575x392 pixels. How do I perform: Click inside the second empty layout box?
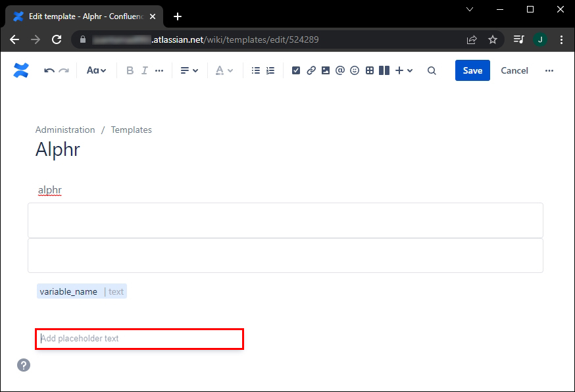pos(286,256)
